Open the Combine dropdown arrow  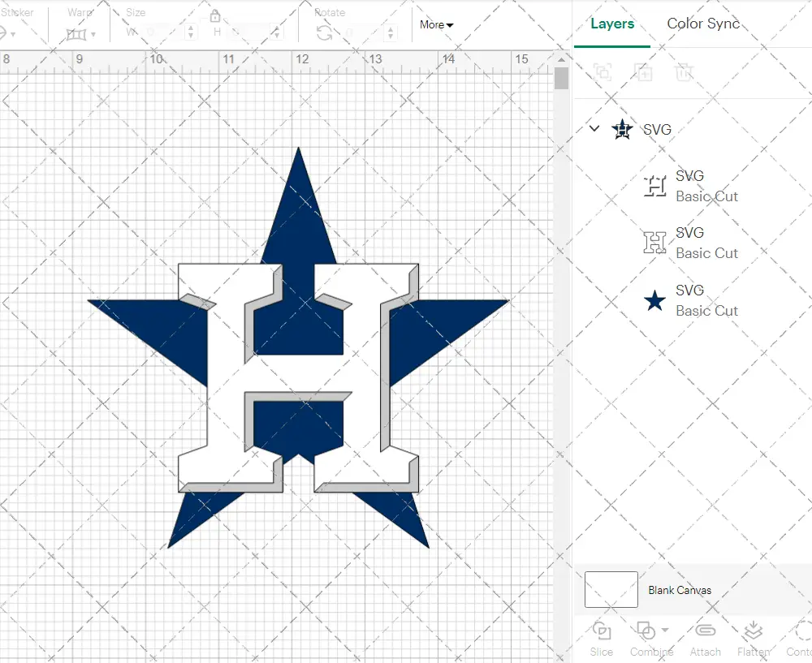coord(666,630)
